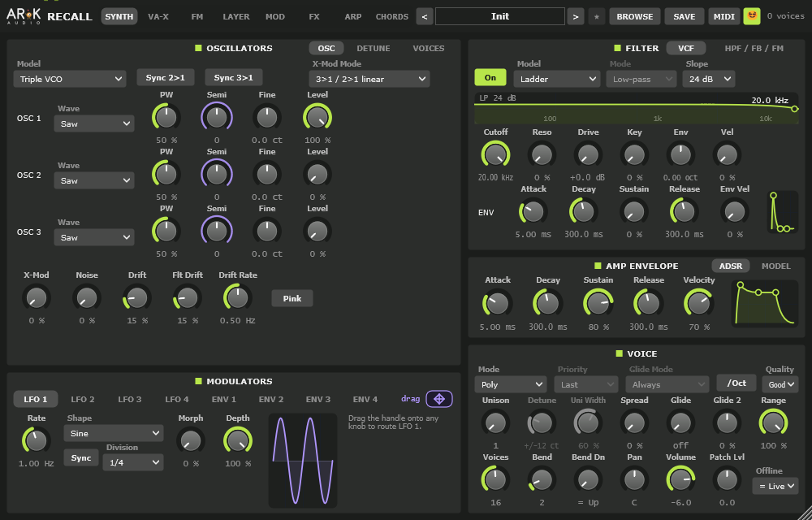Click the emoji face icon next to MIDI
The width and height of the screenshot is (812, 520).
752,16
